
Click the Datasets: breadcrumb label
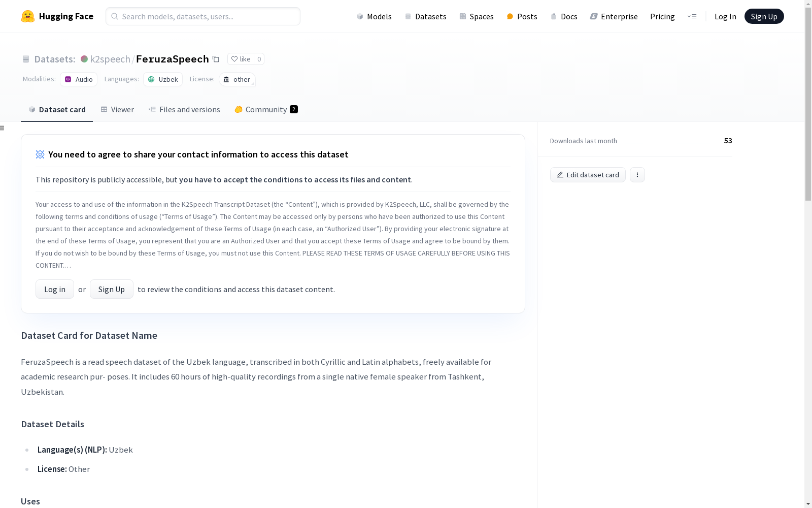pyautogui.click(x=55, y=59)
